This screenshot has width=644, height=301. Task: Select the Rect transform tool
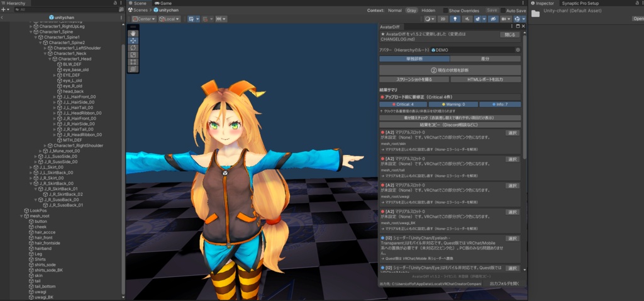(x=133, y=62)
